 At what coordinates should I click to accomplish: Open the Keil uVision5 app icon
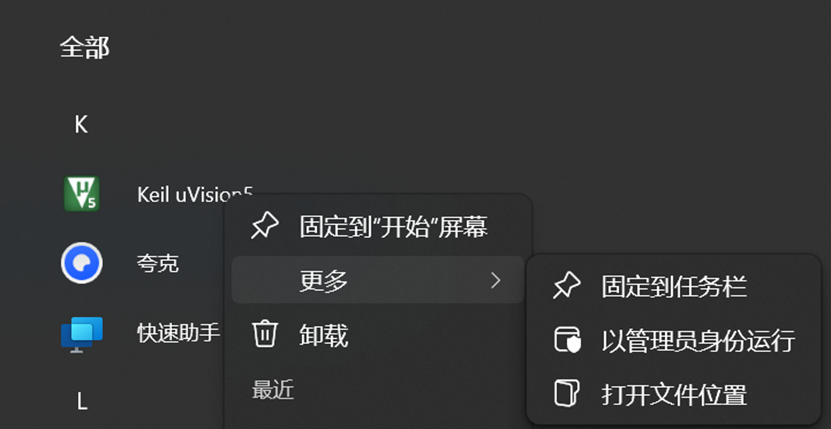[82, 194]
